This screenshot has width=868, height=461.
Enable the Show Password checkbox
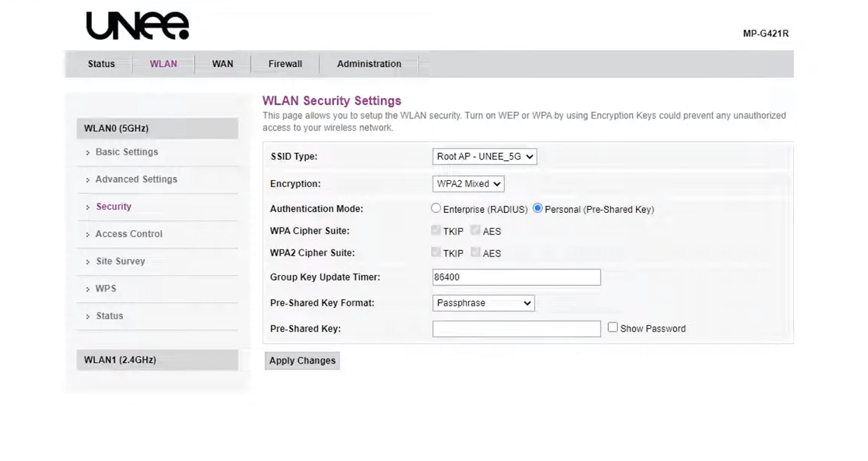(x=612, y=327)
